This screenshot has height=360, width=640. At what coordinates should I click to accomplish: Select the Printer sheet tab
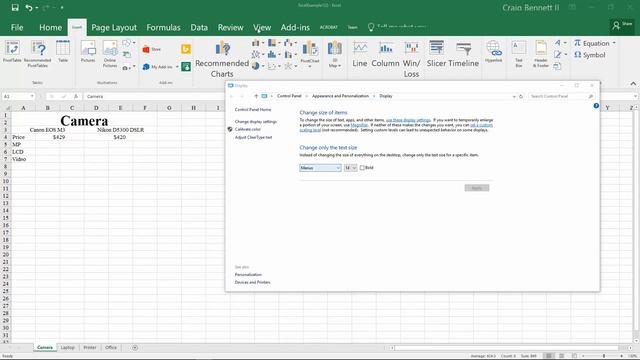click(90, 348)
